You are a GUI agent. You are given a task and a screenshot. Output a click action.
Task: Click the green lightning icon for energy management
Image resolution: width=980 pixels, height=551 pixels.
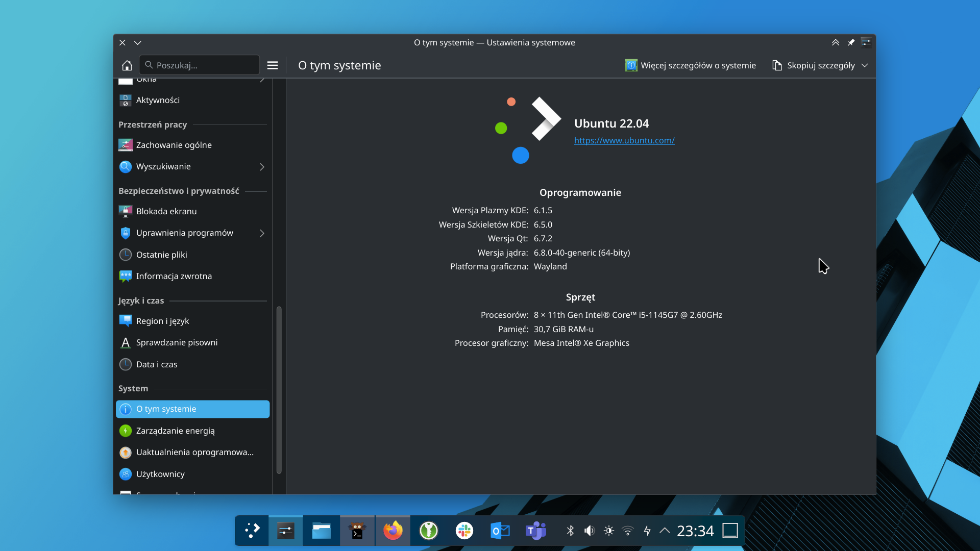click(125, 431)
